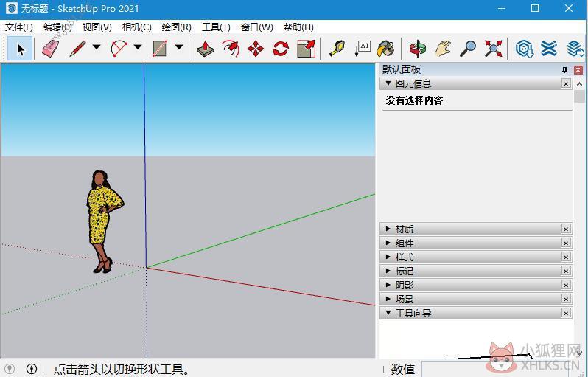Open the 窗口(W) menu
Viewport: 588px width, 377px height.
pos(257,27)
